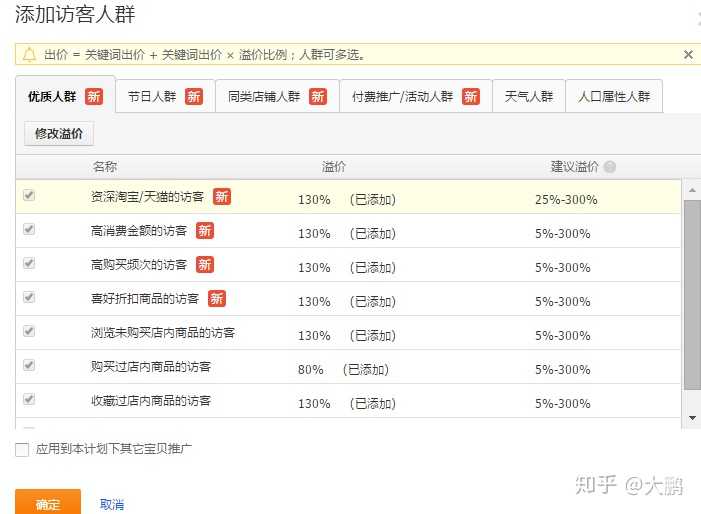701x514 pixels.
Task: Toggle checkbox for 收藏过店内商品的访客
Action: pos(29,400)
